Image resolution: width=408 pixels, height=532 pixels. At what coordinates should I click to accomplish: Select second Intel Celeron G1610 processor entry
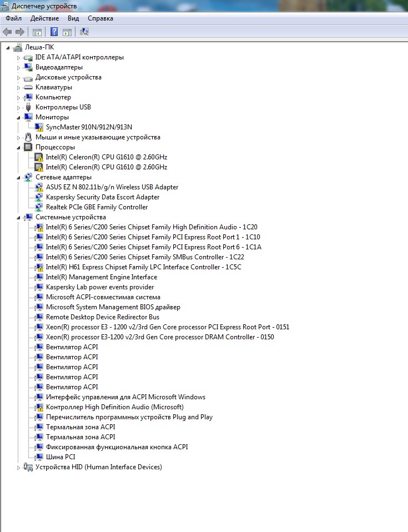(107, 167)
